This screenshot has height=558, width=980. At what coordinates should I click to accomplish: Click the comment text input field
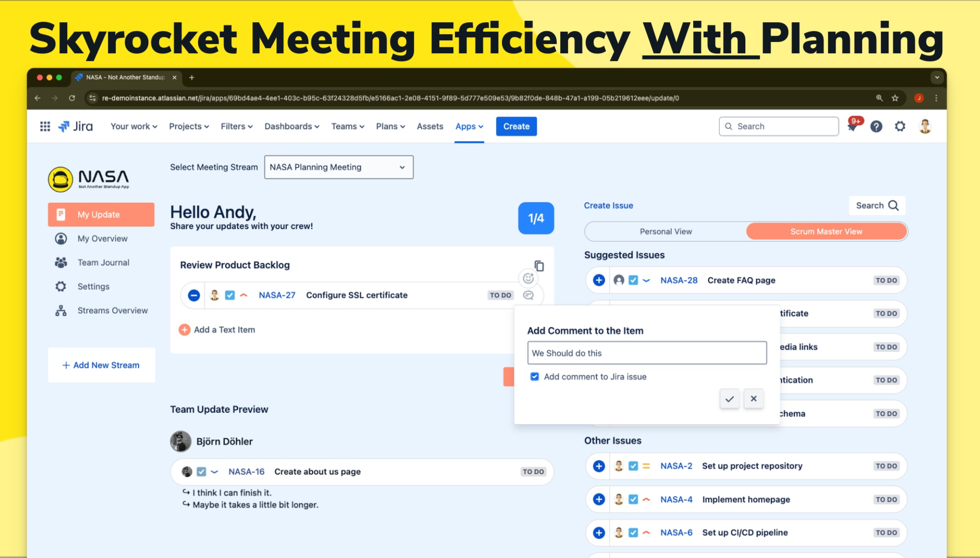tap(647, 353)
